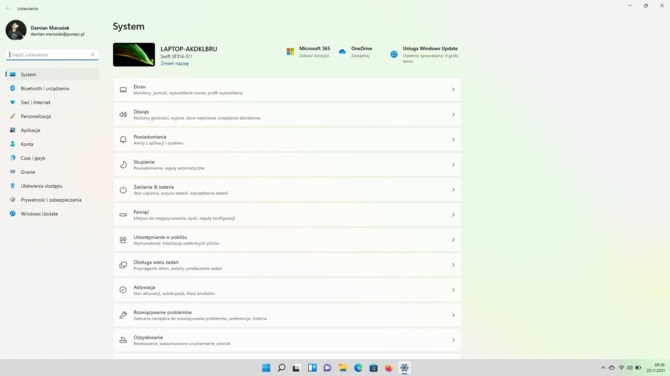Click the back arrow in title bar
The image size is (670, 376).
coord(8,9)
